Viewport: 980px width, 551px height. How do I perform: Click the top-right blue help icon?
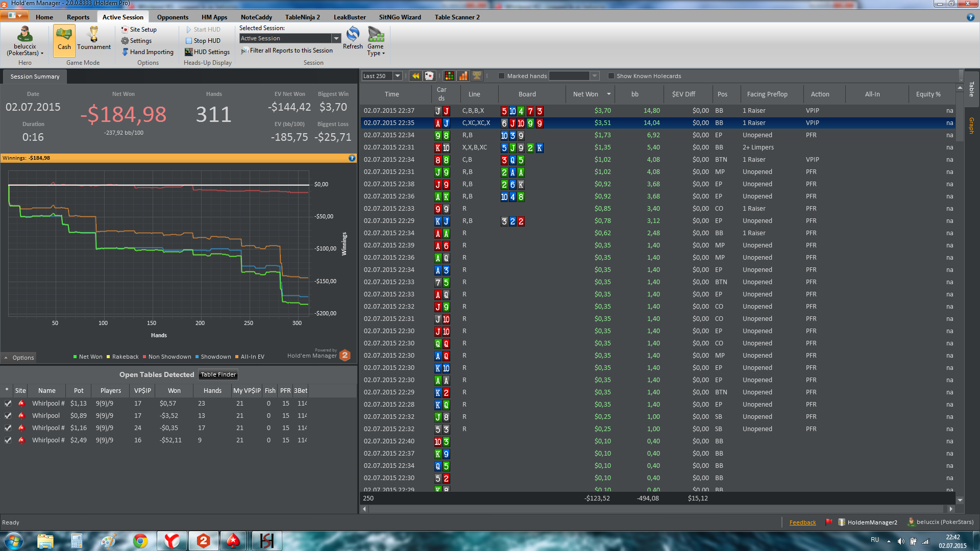(970, 17)
